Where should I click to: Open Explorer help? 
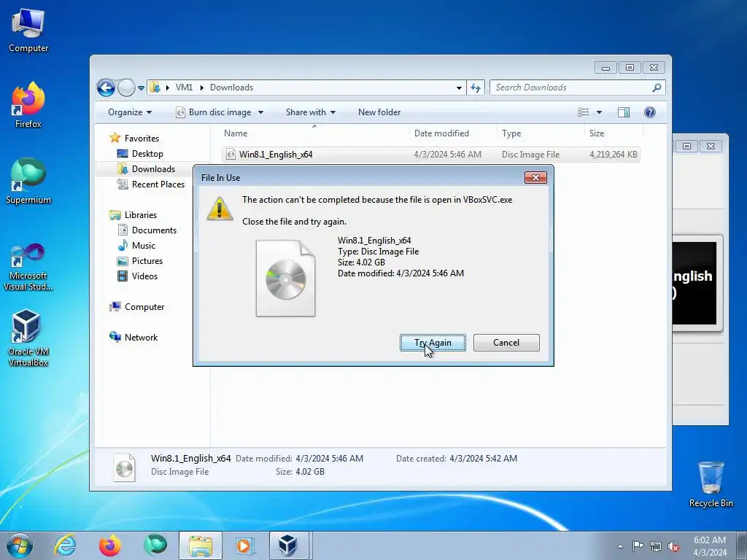click(x=649, y=112)
